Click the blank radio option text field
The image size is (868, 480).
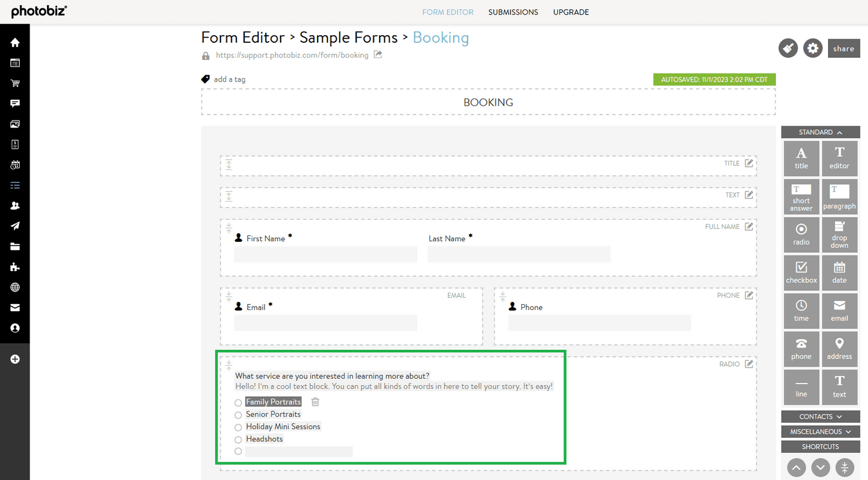point(299,451)
